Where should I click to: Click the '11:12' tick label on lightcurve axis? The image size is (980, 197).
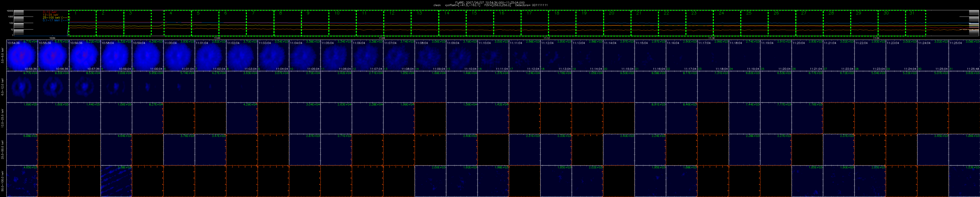point(547,38)
